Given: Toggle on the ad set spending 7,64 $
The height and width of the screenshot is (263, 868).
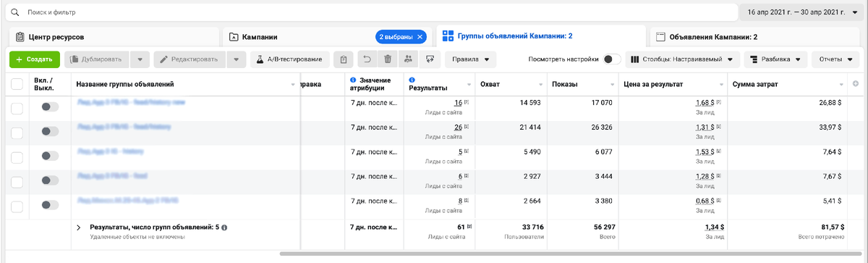Looking at the screenshot, I should click(x=50, y=156).
